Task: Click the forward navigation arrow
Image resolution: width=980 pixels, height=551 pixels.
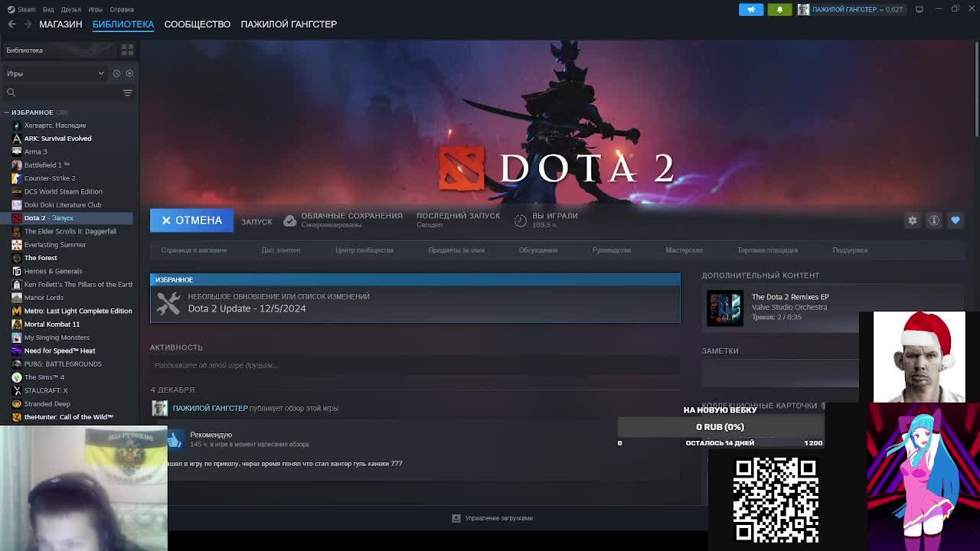Action: [x=28, y=24]
